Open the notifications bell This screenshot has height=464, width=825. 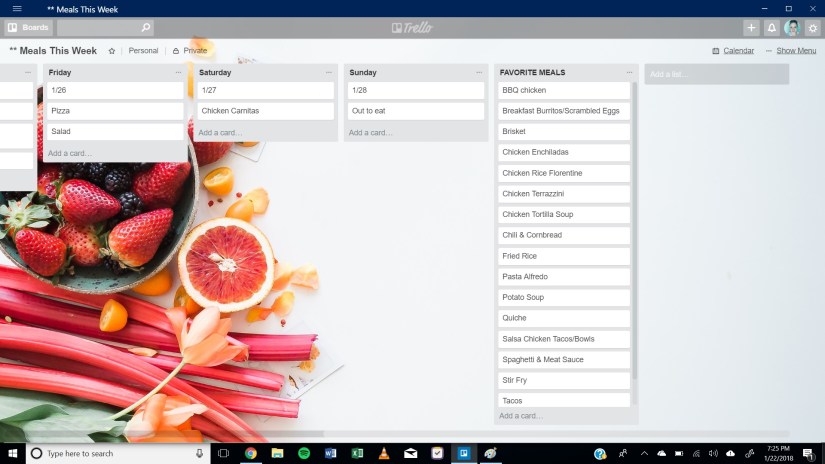point(771,28)
